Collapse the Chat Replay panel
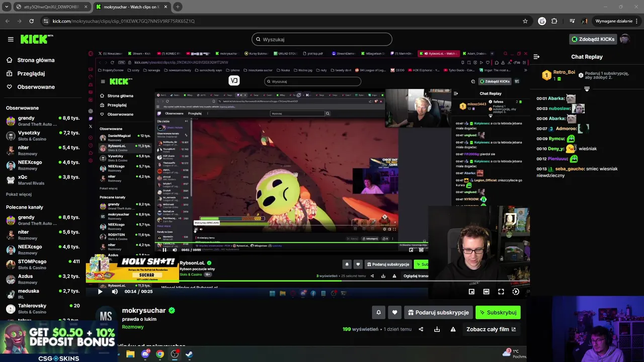 [536, 57]
